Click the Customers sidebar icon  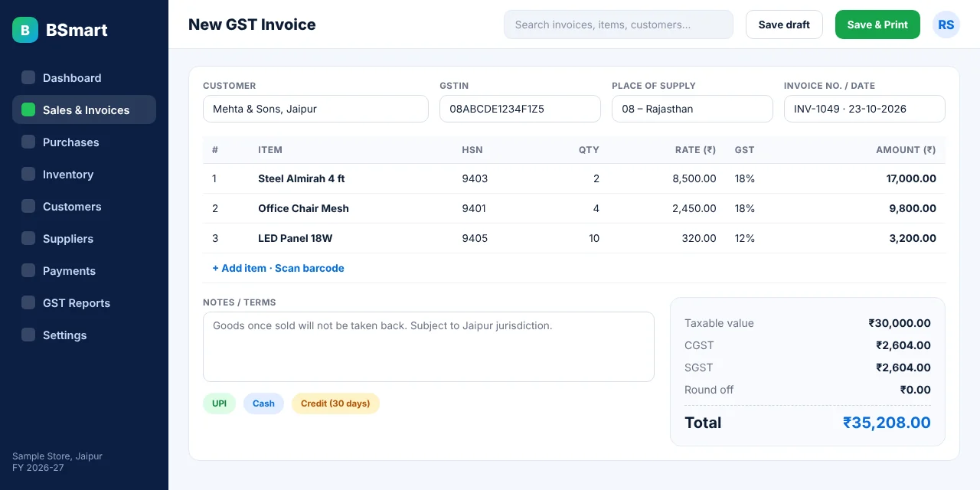pyautogui.click(x=28, y=206)
